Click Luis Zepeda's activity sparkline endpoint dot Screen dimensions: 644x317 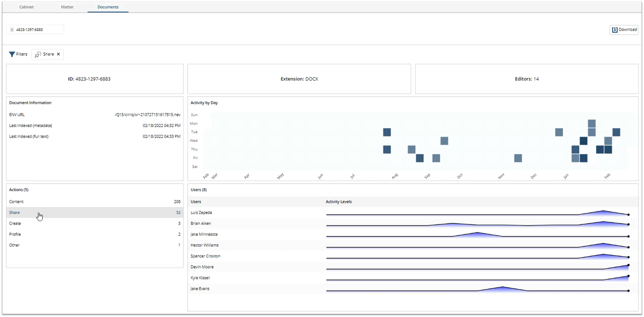(629, 214)
